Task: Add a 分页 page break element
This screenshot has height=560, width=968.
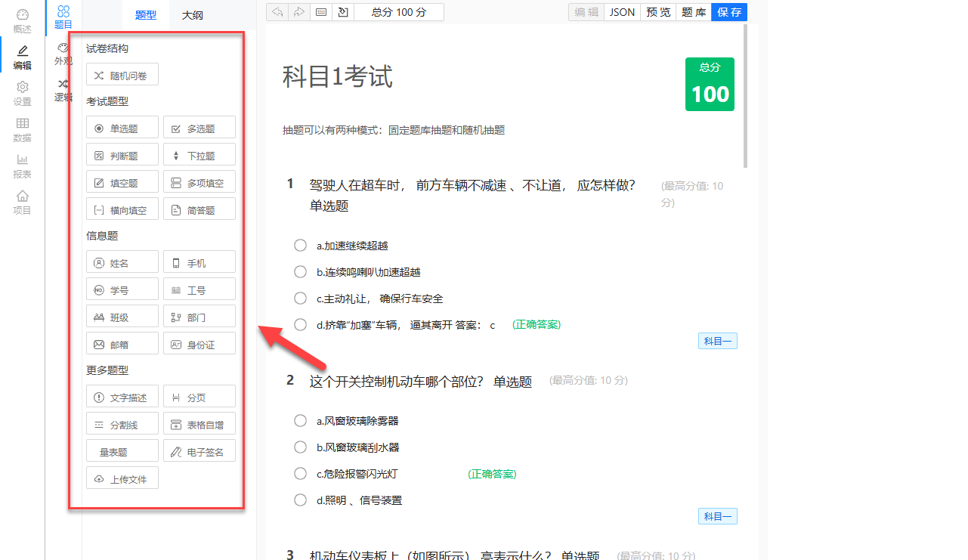Action: (x=199, y=397)
